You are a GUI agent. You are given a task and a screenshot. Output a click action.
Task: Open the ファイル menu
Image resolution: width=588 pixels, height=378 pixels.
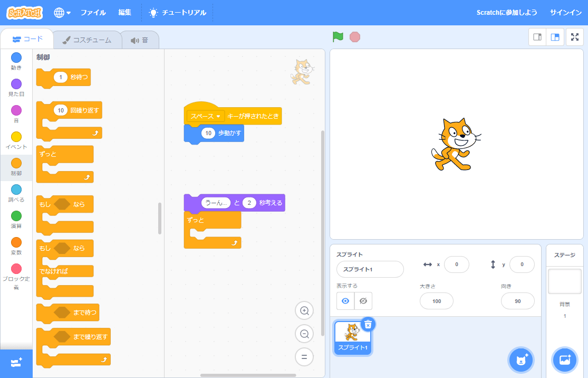pyautogui.click(x=93, y=13)
